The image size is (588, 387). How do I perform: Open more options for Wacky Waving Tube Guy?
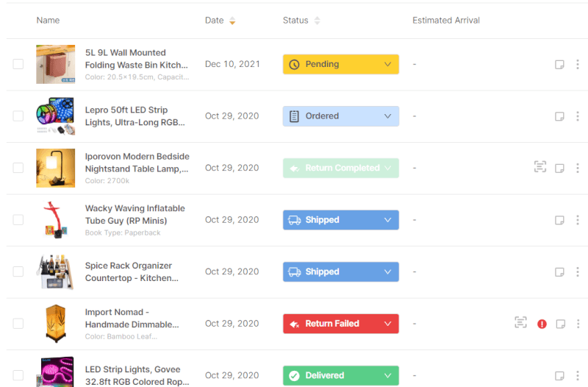click(578, 220)
